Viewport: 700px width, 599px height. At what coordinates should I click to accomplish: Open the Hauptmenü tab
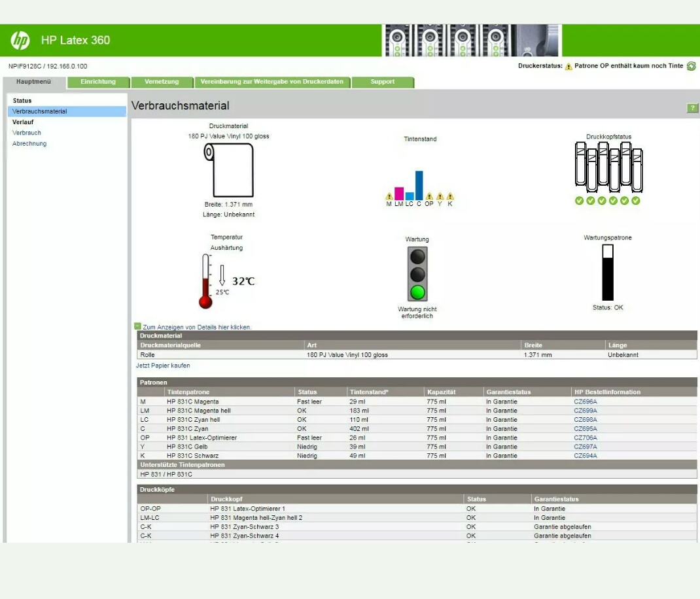tap(34, 82)
